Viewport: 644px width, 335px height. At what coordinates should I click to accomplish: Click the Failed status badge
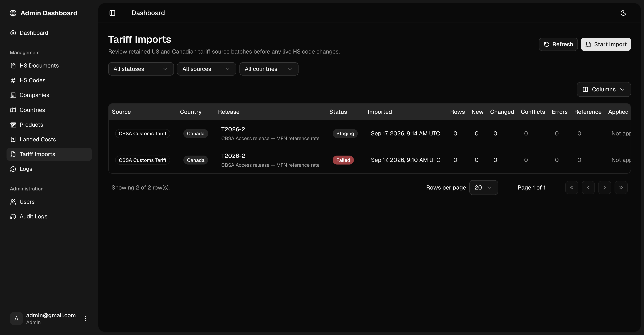click(x=343, y=160)
